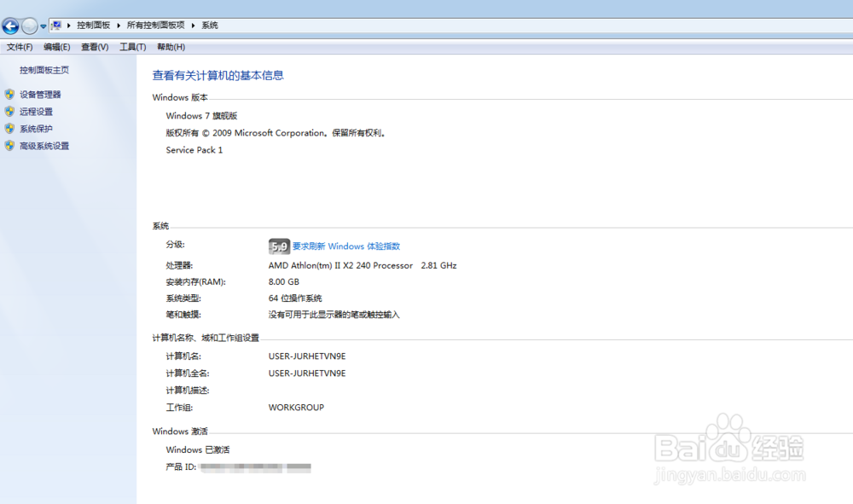Open the 编辑(E) menu
This screenshot has width=853, height=504.
tap(56, 47)
